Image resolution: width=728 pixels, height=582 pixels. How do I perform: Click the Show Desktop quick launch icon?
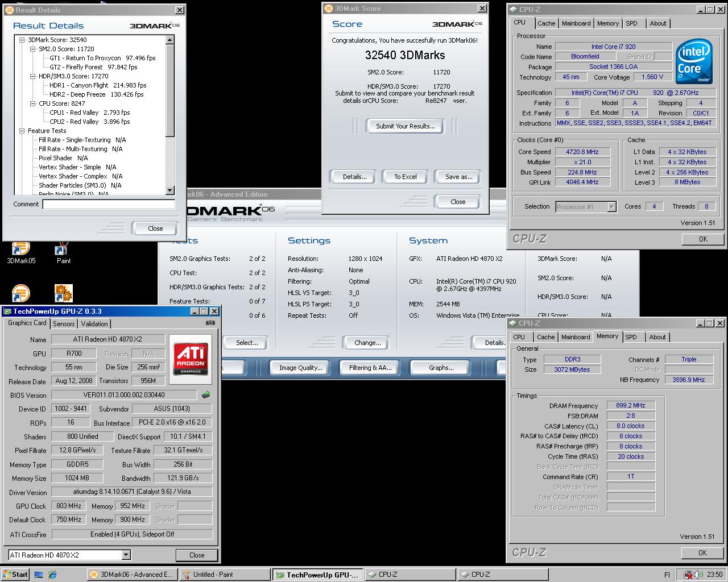(39, 575)
